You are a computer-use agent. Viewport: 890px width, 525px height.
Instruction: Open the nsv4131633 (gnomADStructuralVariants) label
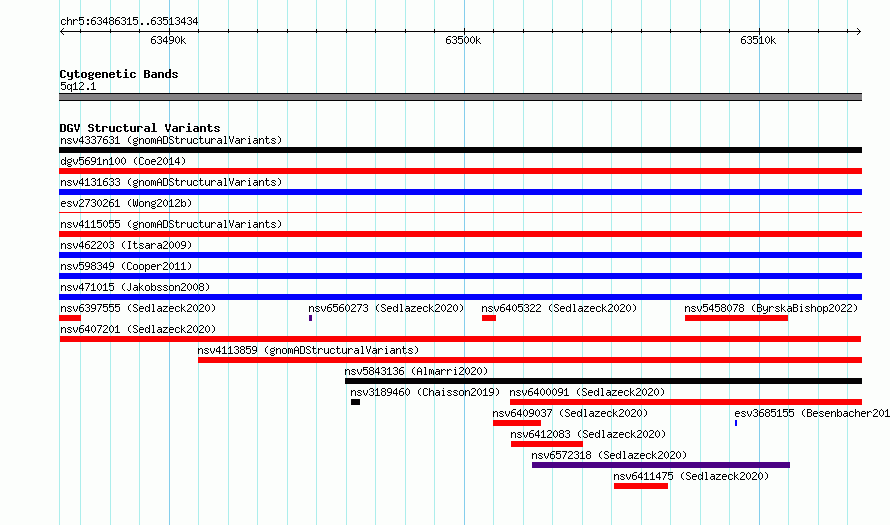[x=171, y=182]
